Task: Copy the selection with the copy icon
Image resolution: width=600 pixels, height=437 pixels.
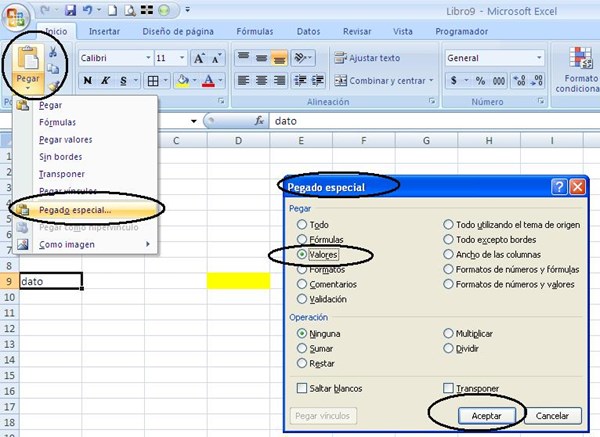Action: coord(53,69)
